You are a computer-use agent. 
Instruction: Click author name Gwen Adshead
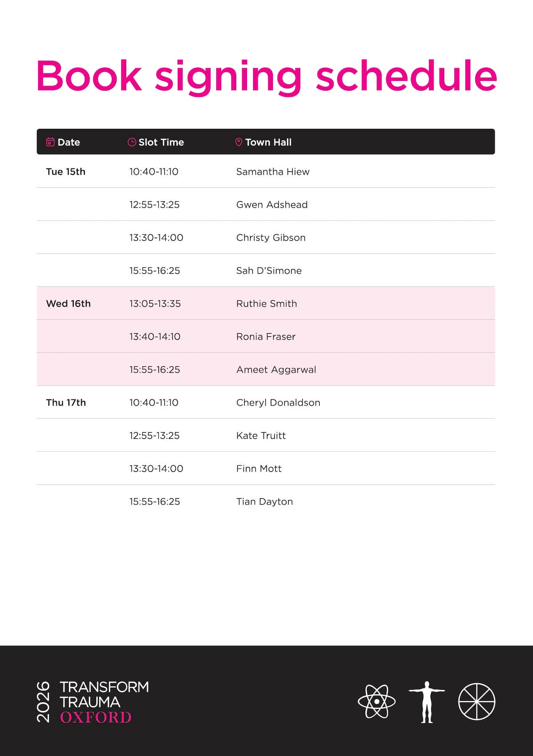(x=272, y=204)
